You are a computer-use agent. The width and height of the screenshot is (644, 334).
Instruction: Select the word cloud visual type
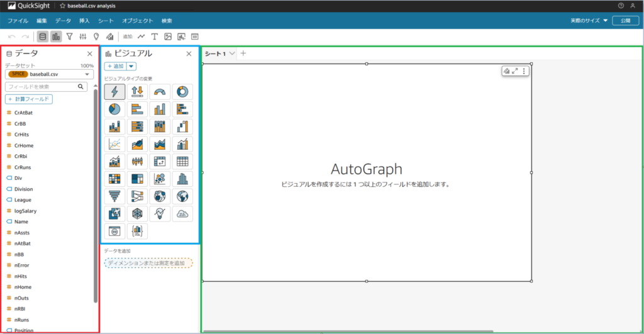tap(182, 214)
